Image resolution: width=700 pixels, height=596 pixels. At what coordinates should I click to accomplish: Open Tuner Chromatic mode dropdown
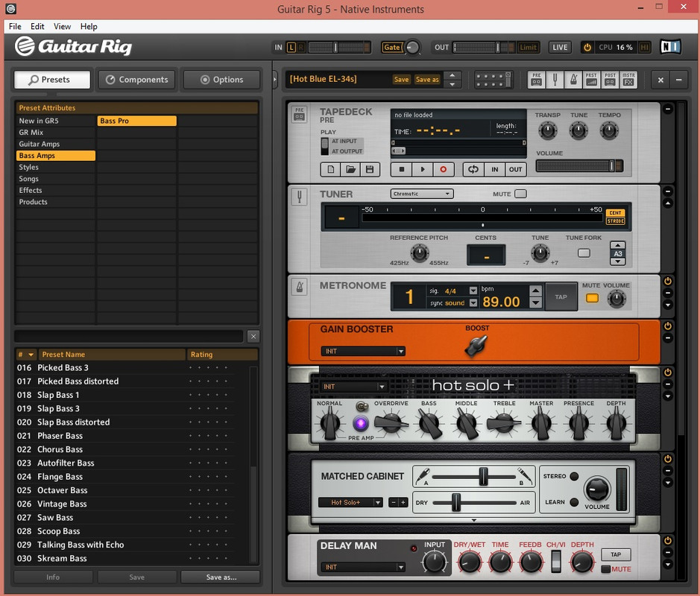[422, 194]
